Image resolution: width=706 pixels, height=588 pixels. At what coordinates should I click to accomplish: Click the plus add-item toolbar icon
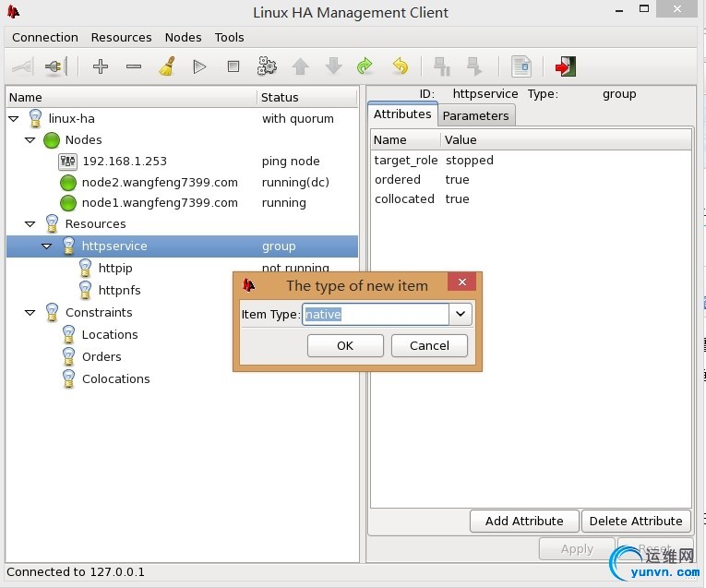click(101, 66)
